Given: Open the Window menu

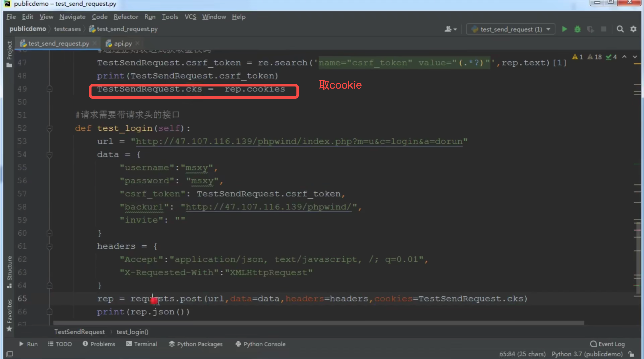Looking at the screenshot, I should pos(214,17).
